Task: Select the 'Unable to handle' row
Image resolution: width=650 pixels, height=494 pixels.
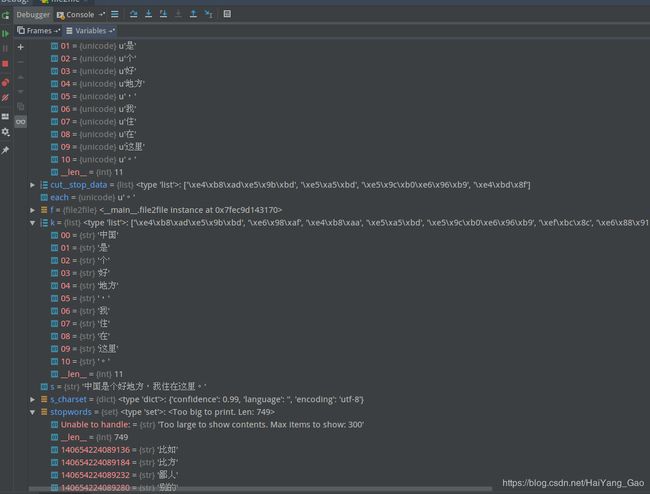Action: (x=207, y=425)
